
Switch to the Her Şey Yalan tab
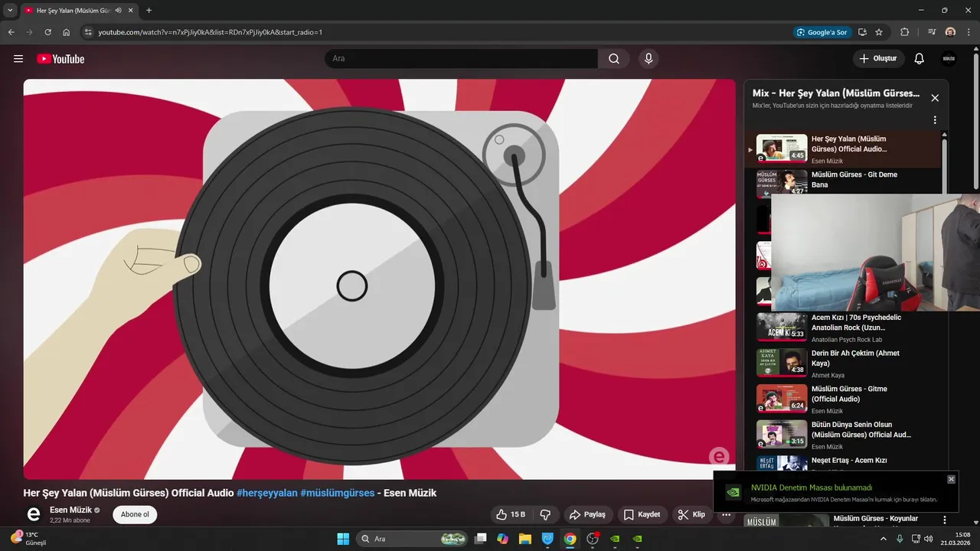pyautogui.click(x=80, y=10)
